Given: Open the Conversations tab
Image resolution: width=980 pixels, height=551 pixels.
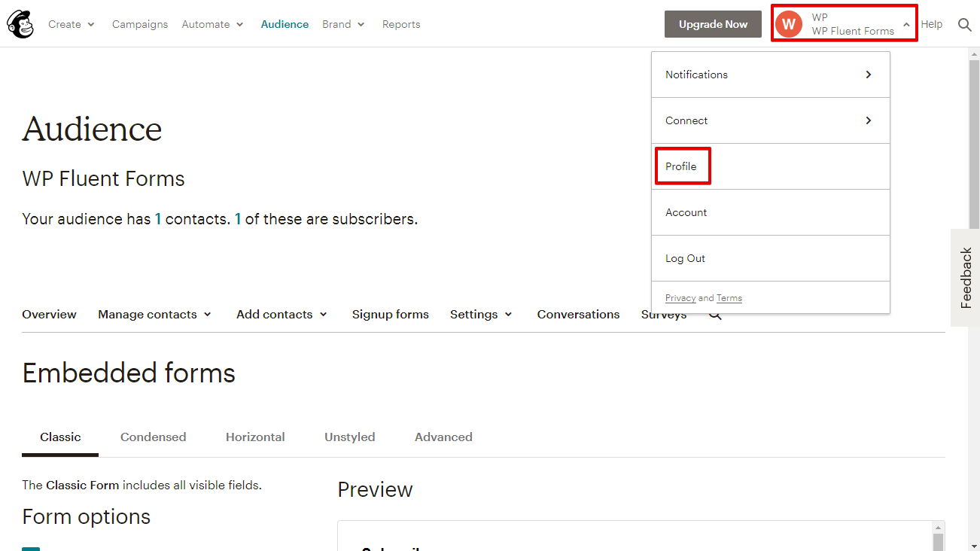Looking at the screenshot, I should click(579, 315).
